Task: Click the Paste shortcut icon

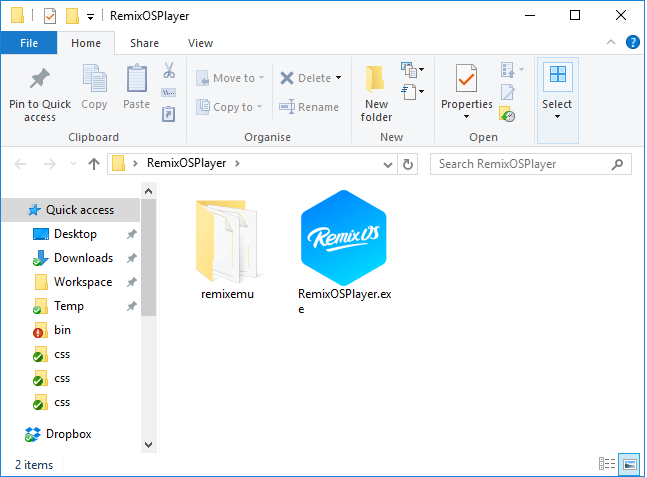Action: point(168,114)
